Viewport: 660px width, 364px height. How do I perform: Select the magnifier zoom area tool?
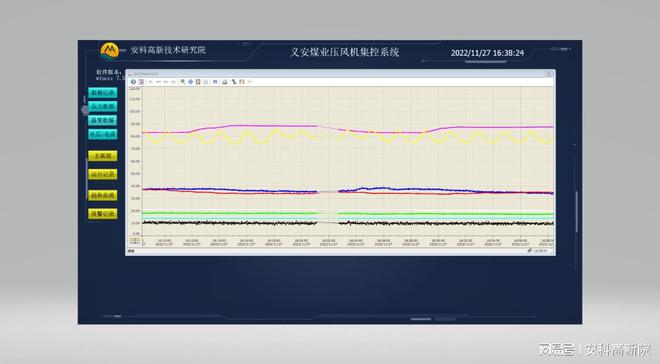pos(183,82)
